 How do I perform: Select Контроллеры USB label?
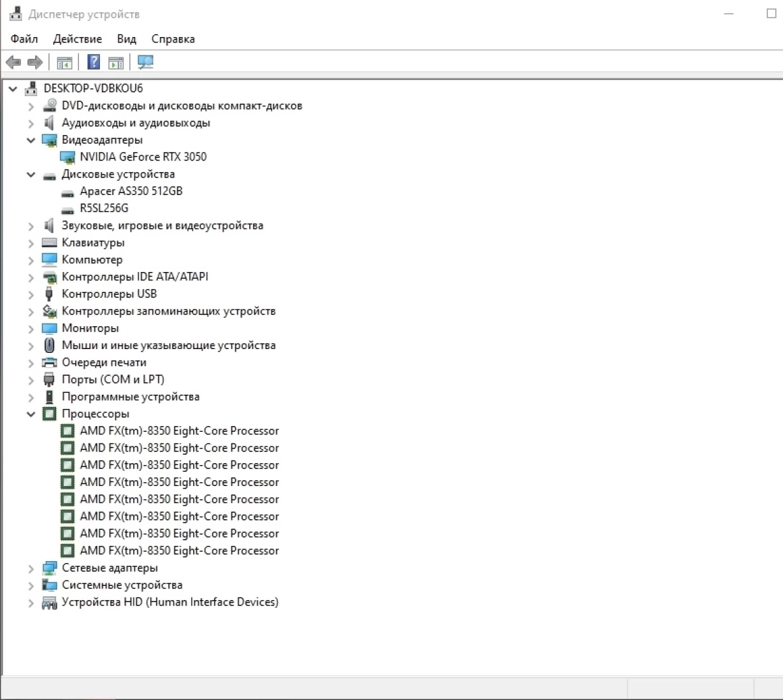pos(110,294)
